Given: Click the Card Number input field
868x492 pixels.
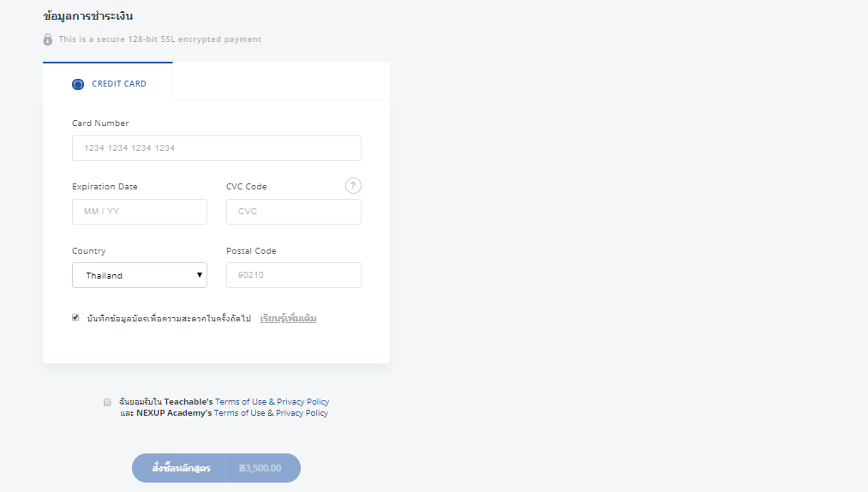Looking at the screenshot, I should click(217, 148).
